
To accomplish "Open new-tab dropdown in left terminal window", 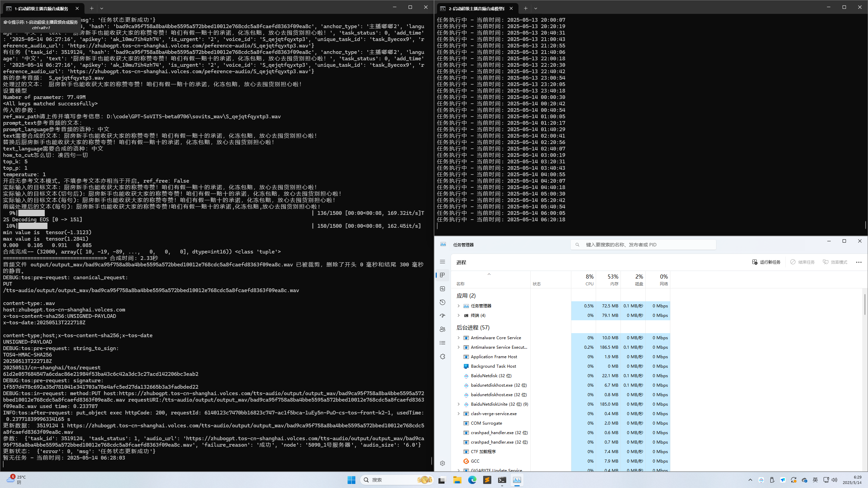I will pos(102,8).
